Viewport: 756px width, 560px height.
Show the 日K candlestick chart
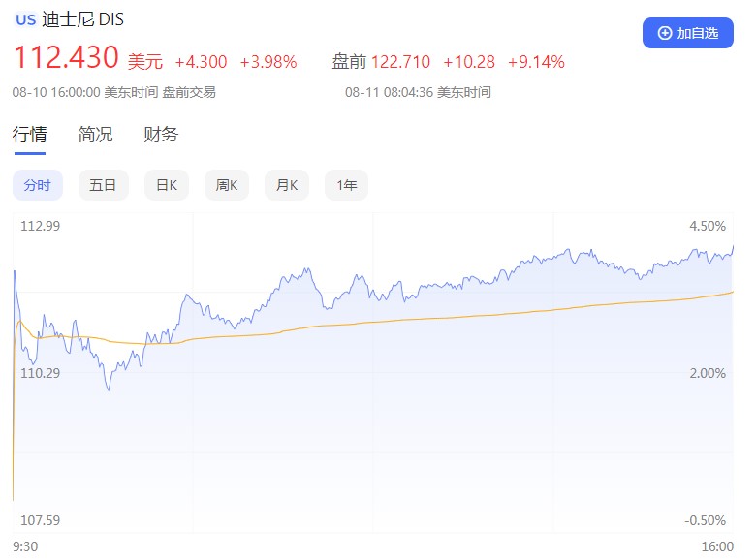(167, 185)
